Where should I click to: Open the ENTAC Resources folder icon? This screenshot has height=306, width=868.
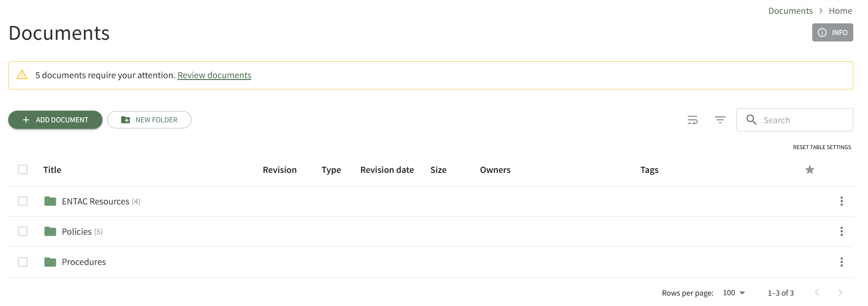(x=50, y=201)
